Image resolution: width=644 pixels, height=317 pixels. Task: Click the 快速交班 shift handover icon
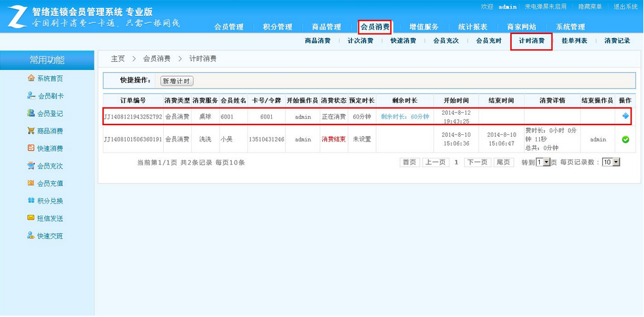31,236
